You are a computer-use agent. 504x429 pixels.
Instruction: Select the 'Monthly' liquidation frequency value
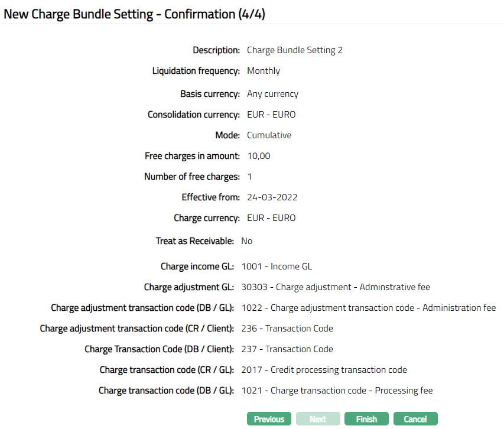[264, 71]
